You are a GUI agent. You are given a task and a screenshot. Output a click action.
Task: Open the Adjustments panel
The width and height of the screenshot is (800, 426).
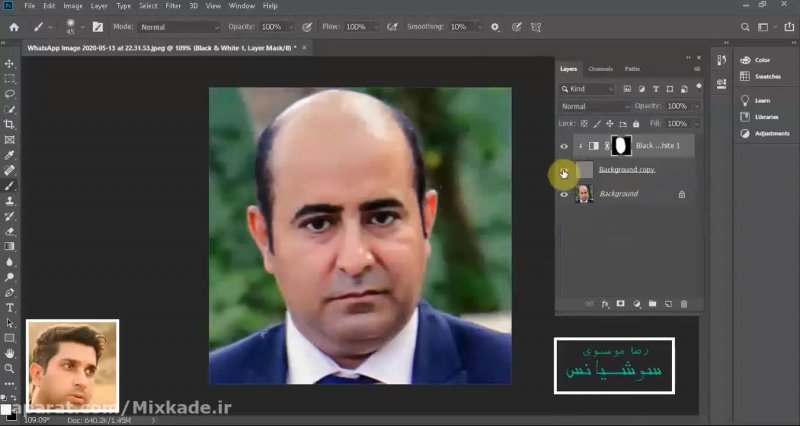771,133
